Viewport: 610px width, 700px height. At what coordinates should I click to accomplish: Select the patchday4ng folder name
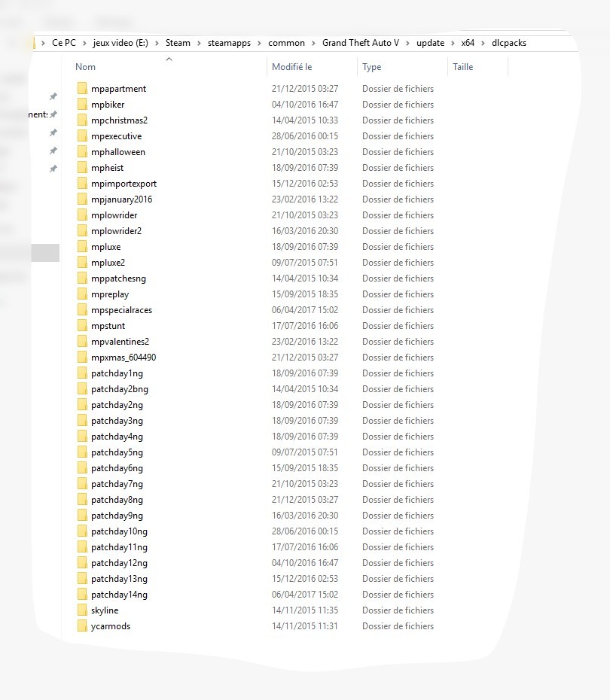117,436
